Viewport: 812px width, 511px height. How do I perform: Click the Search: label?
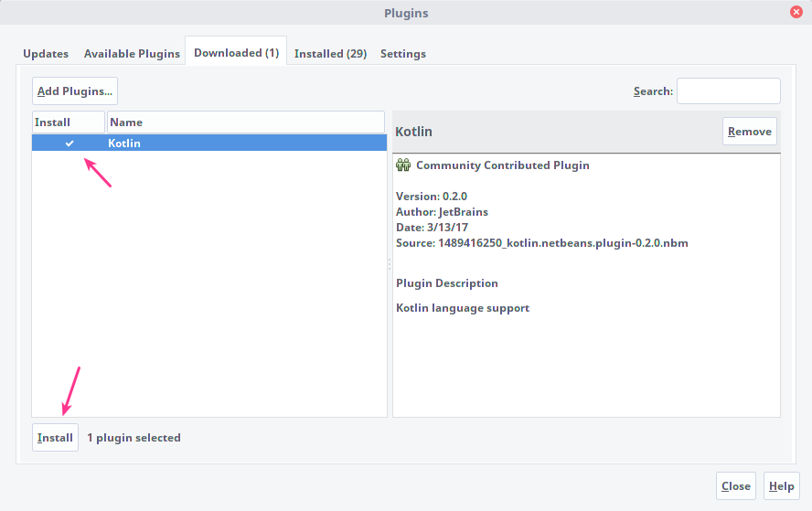pyautogui.click(x=653, y=91)
